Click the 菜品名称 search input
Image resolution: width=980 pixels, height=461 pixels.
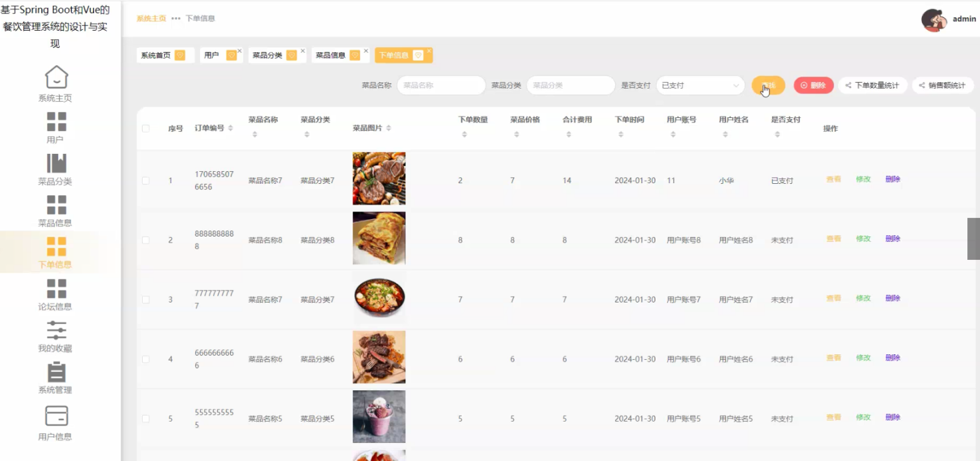coord(441,85)
